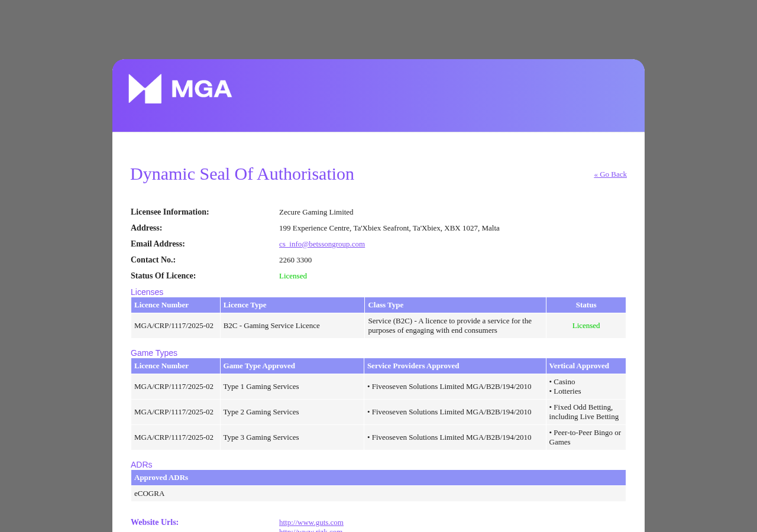Select the Service (B2C) class type description
This screenshot has width=757, height=532.
[450, 326]
